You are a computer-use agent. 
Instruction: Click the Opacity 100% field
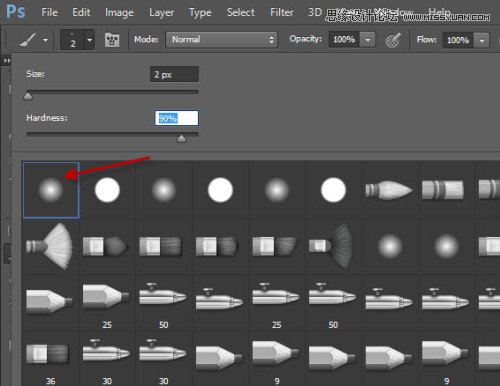344,39
